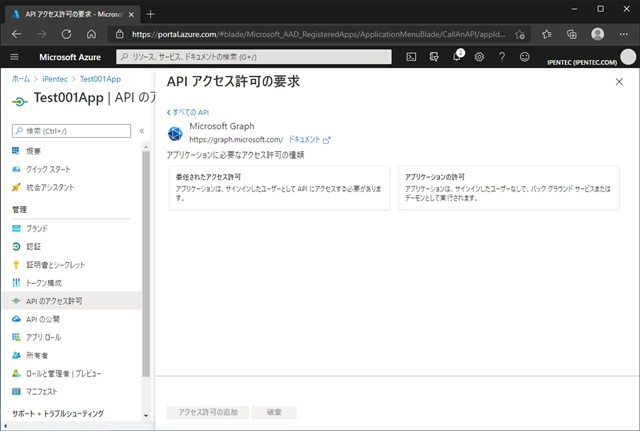Add page to favorites star icon
Screen dimensions: 640x431
pyautogui.click(x=520, y=34)
